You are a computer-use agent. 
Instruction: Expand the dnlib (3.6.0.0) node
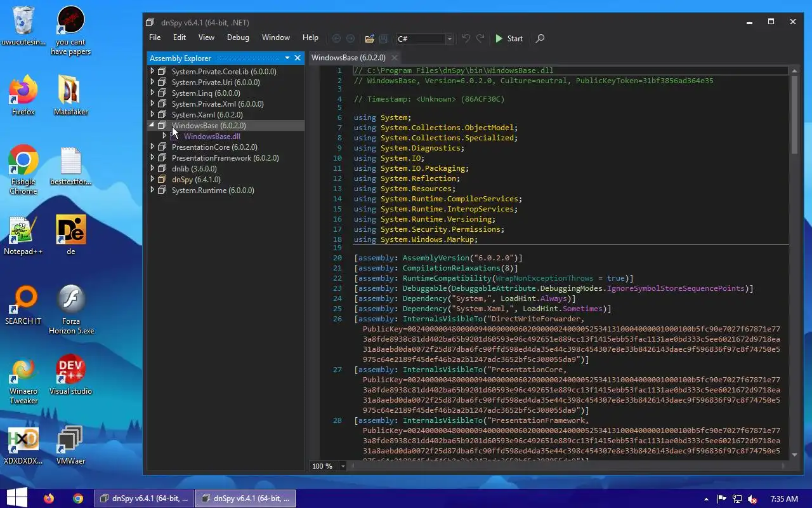(152, 168)
